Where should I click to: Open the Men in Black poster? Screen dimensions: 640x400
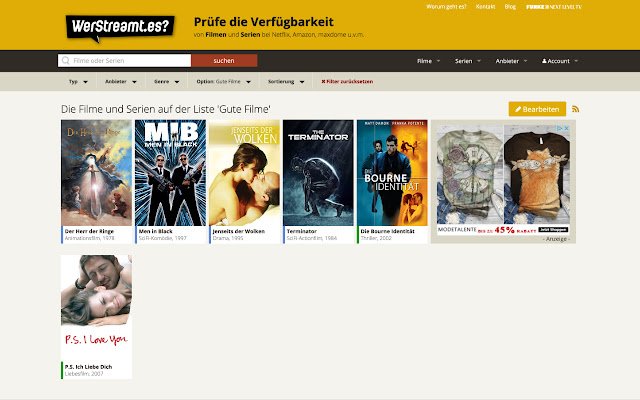(x=170, y=173)
